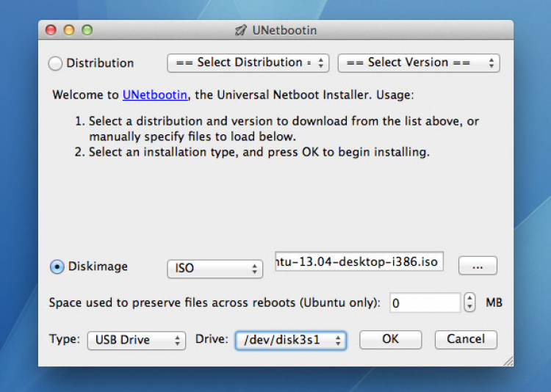The width and height of the screenshot is (551, 392).
Task: Click the yellow minimize window button
Action: point(69,30)
